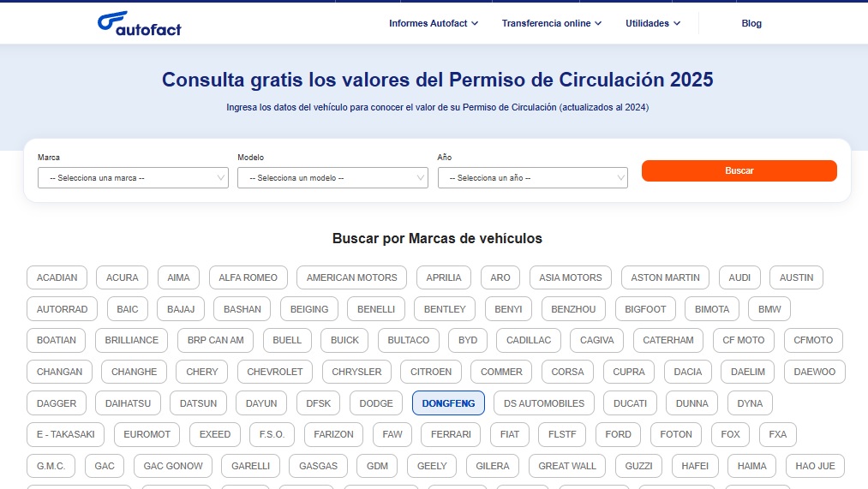Screen dimensions: 868x489
Task: Select the BENTLEY brand
Action: (x=445, y=309)
